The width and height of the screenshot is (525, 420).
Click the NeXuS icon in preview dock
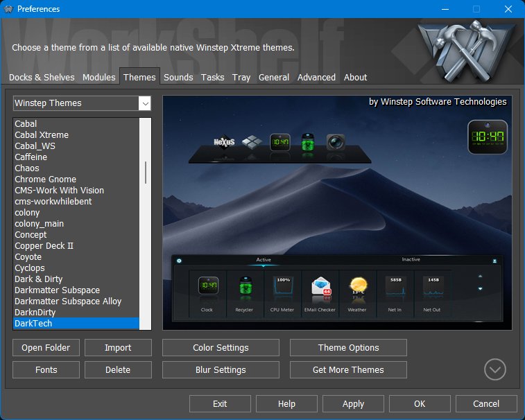pyautogui.click(x=224, y=143)
